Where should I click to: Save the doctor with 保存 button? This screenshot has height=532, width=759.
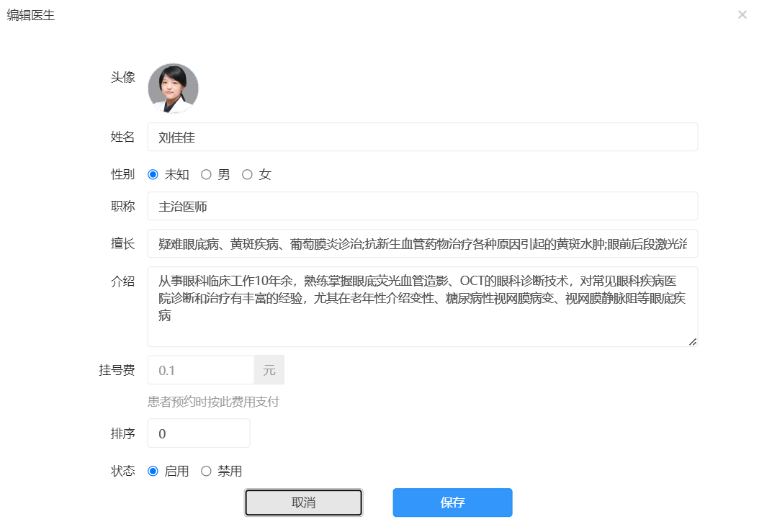point(453,502)
